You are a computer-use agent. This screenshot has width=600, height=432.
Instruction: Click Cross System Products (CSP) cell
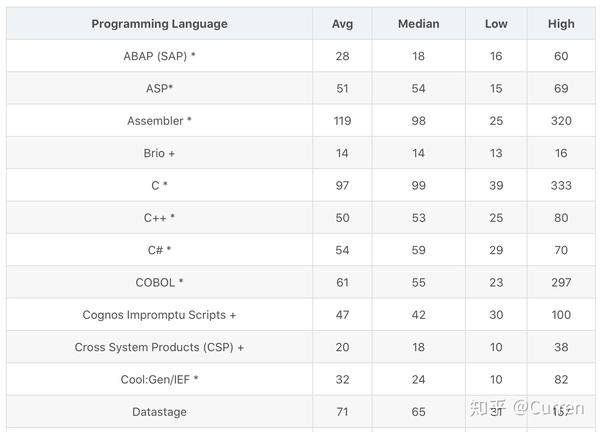159,347
